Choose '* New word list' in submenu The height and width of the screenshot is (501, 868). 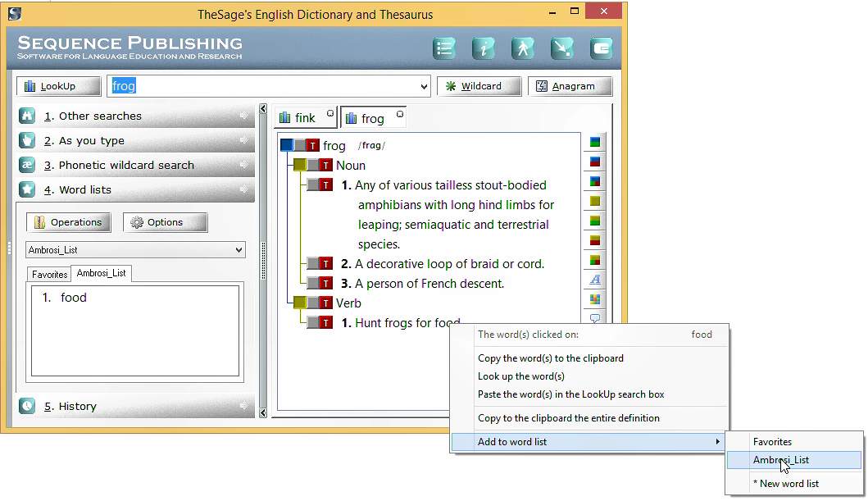793,483
